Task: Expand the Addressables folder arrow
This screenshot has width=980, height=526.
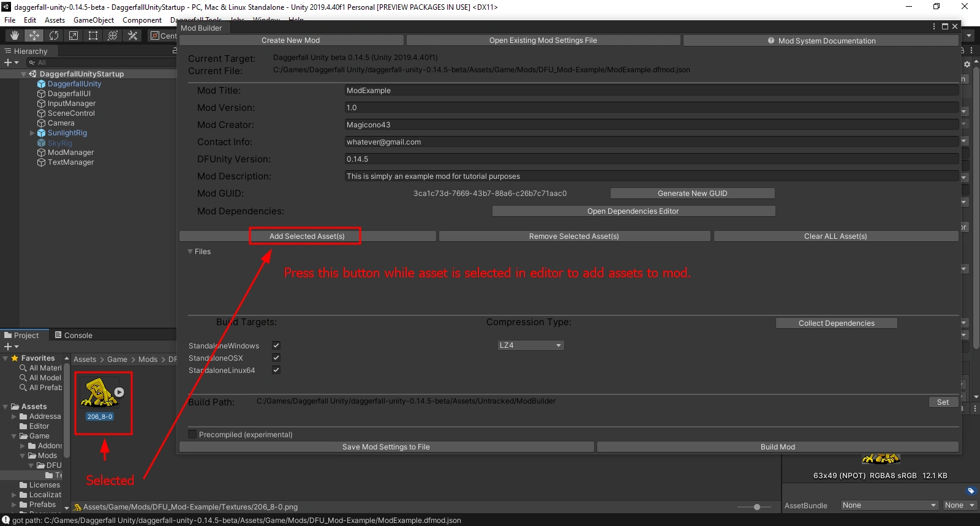Action: (x=14, y=416)
